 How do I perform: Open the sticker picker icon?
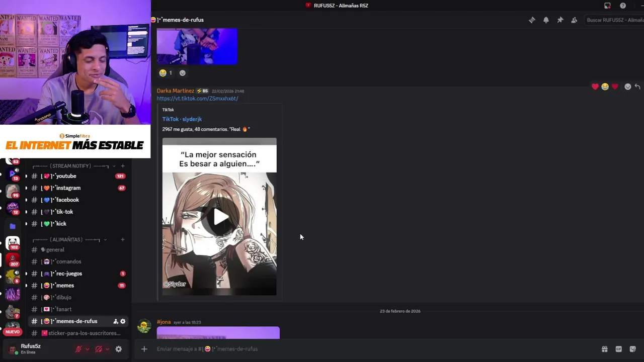coord(632,349)
